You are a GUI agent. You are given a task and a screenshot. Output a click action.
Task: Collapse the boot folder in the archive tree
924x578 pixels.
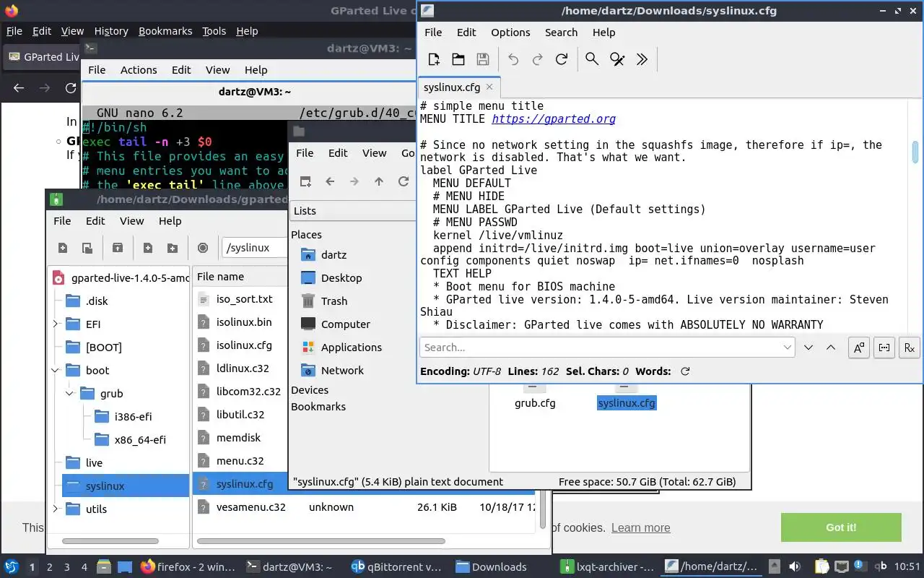pos(56,371)
